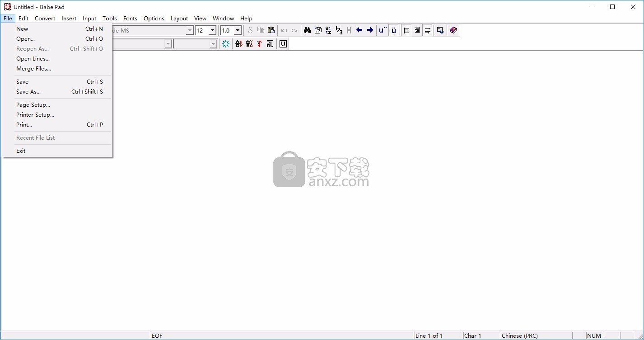The width and height of the screenshot is (644, 340).
Task: Click the teal gear icon
Action: pos(226,44)
